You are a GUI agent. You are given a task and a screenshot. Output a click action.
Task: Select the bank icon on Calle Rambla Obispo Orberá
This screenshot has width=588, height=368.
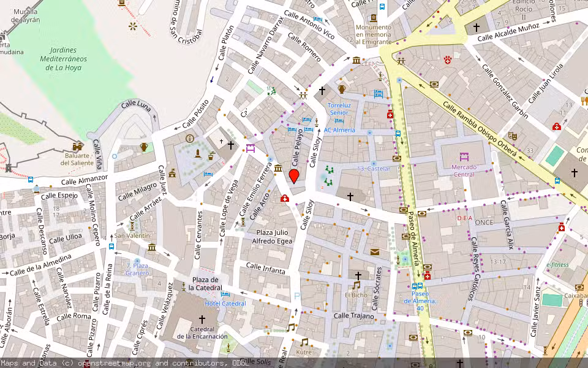(434, 85)
